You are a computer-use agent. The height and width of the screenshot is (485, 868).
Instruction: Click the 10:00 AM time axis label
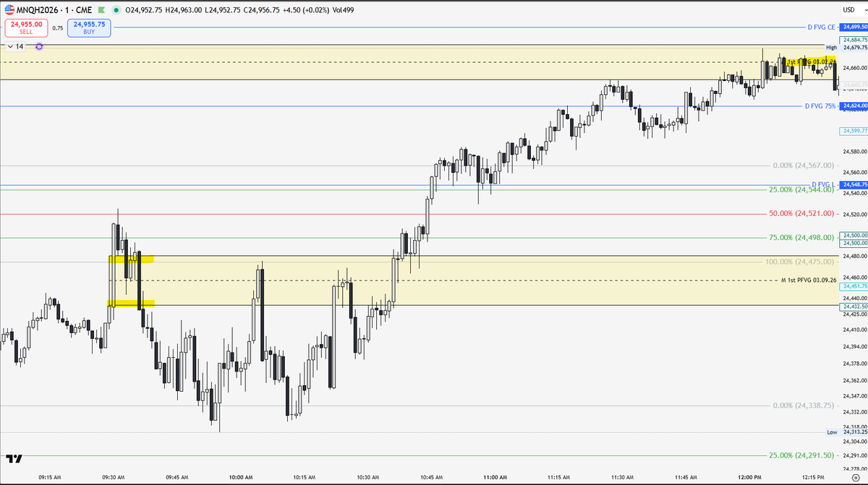click(x=240, y=477)
